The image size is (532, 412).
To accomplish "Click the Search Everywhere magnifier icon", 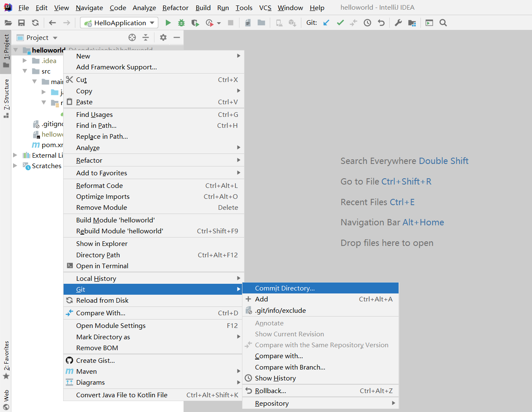I will (x=443, y=23).
